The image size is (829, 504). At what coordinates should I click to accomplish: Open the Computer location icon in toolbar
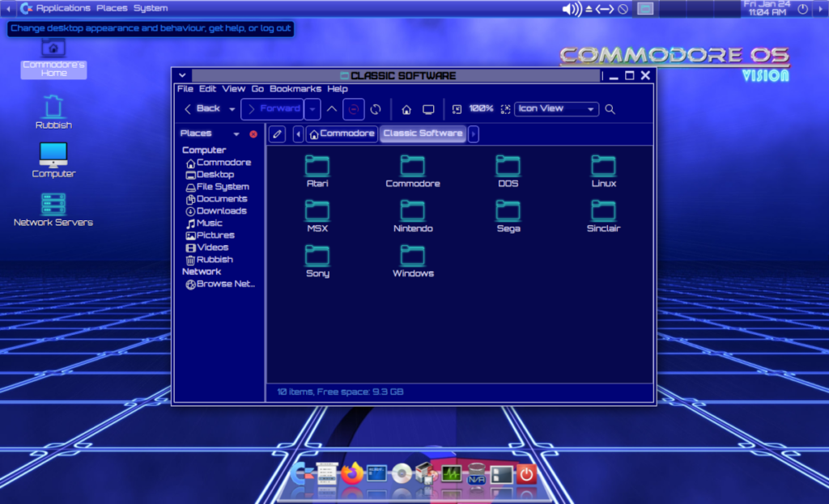tap(428, 109)
